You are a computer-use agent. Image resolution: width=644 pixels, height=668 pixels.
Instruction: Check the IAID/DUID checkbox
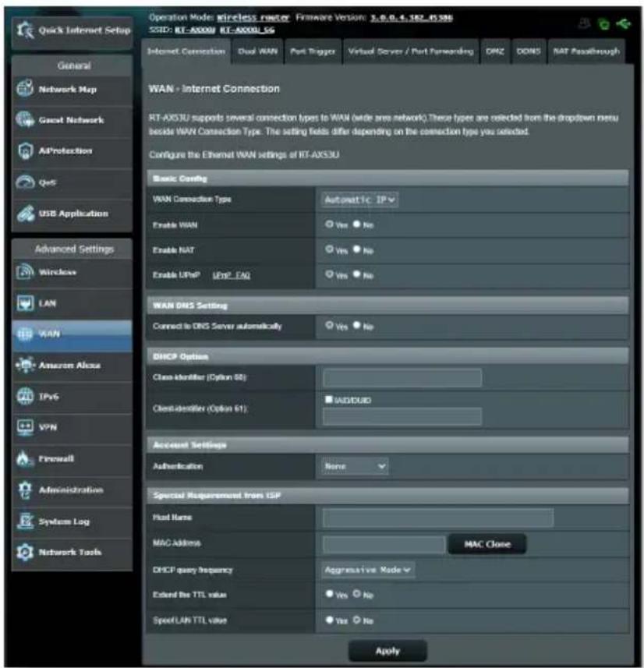tap(328, 399)
